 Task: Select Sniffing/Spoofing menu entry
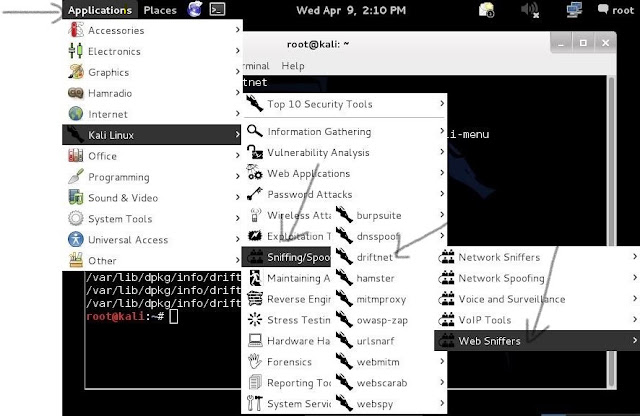click(287, 257)
